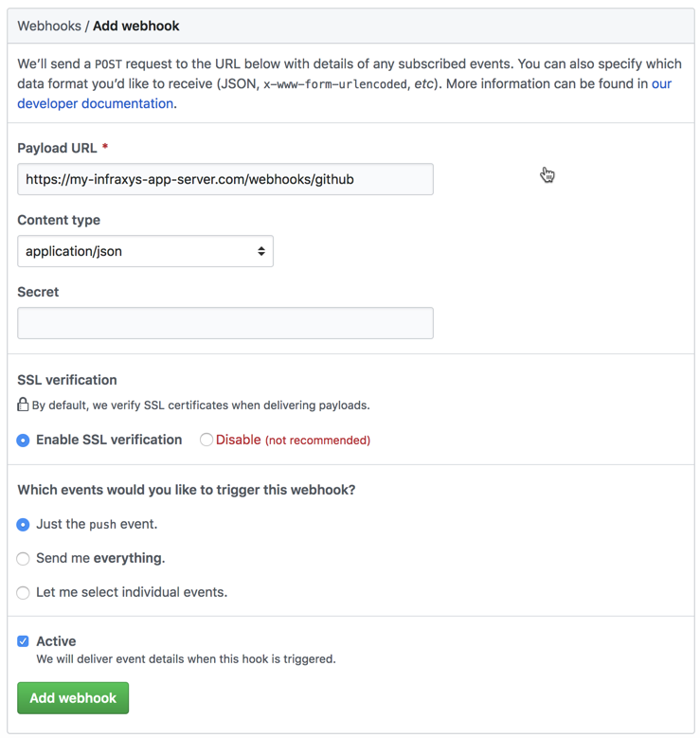Click the SSL verification heading
The height and width of the screenshot is (738, 700).
click(67, 380)
